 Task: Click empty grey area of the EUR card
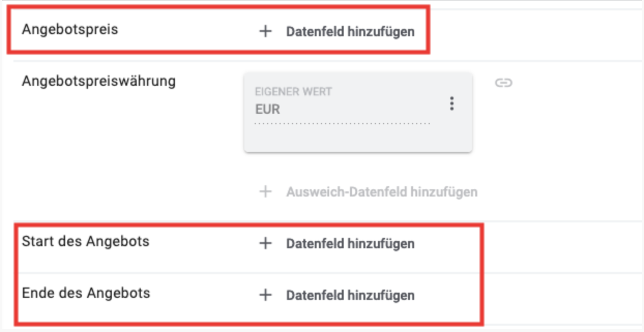click(357, 139)
